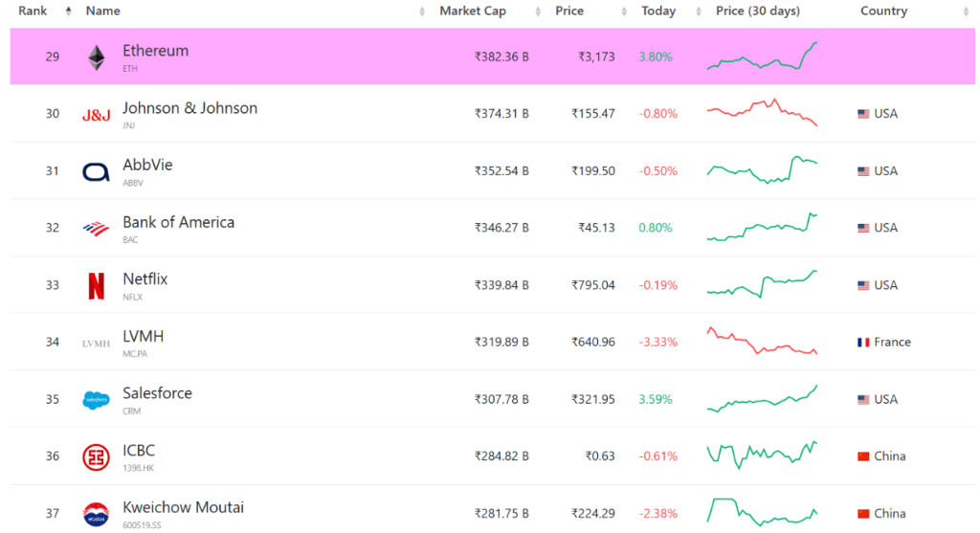The image size is (980, 533).
Task: Click the France flag in LVMH row
Action: 863,343
